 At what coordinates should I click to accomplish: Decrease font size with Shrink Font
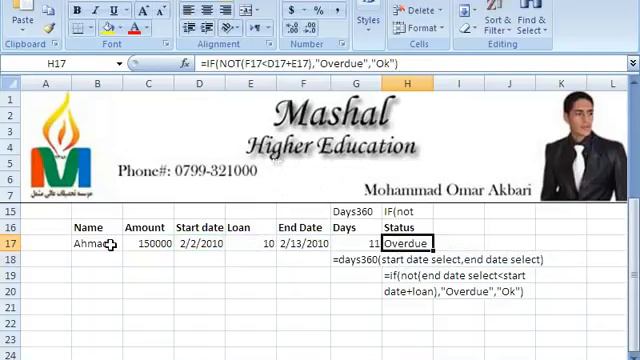click(x=161, y=11)
